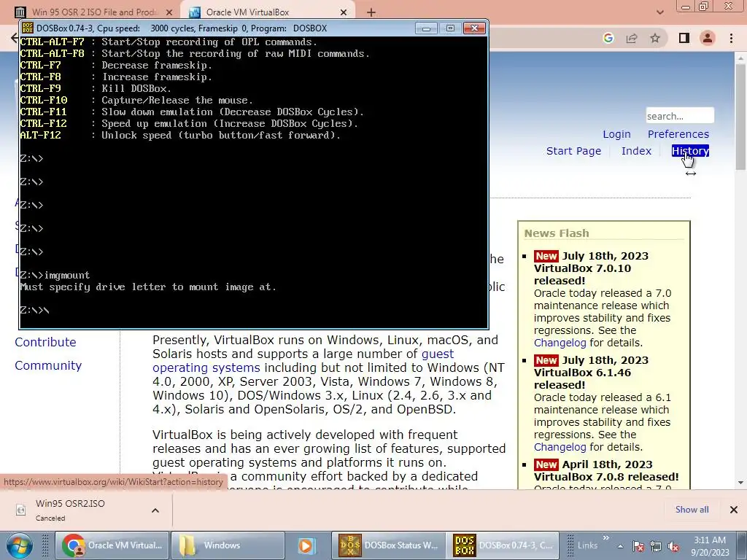747x560 pixels.
Task: Open Changelog for VirtualBox 7.0.10
Action: click(x=560, y=343)
